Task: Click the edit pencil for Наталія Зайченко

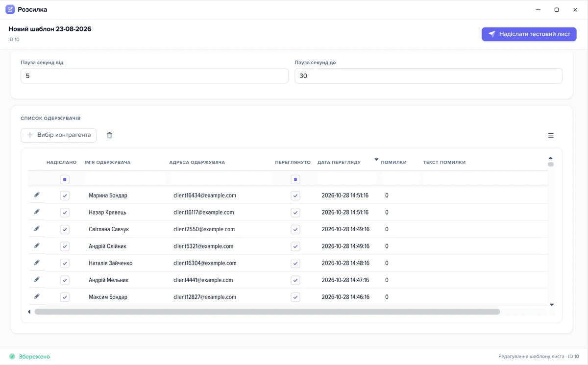Action: 37,263
